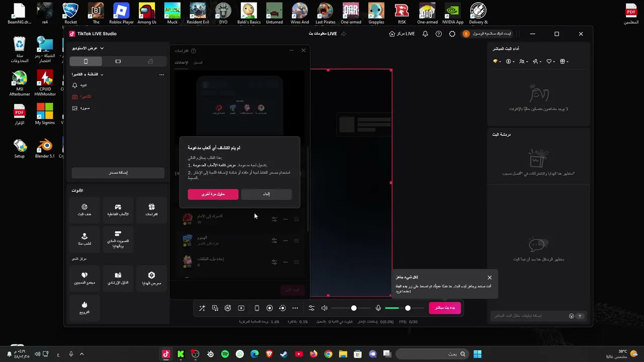Select the portrait phone layout mode
The image size is (644, 362).
click(x=86, y=61)
